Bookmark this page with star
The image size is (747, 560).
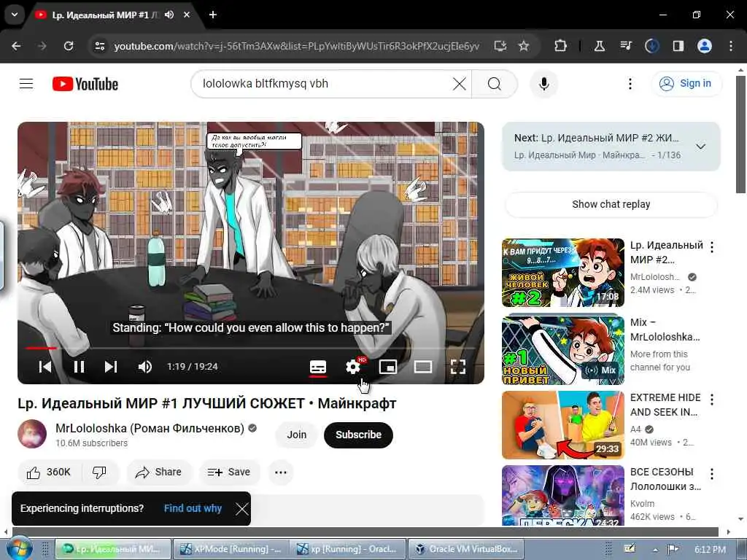tap(524, 46)
